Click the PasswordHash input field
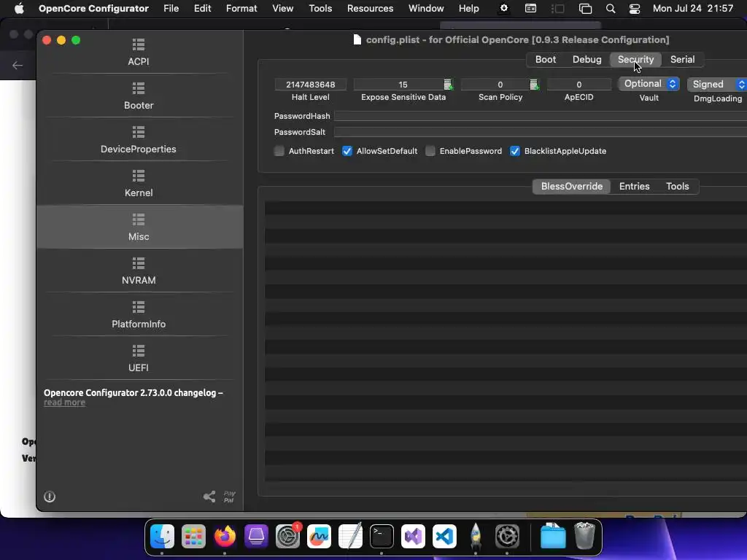The image size is (747, 560). pyautogui.click(x=541, y=116)
